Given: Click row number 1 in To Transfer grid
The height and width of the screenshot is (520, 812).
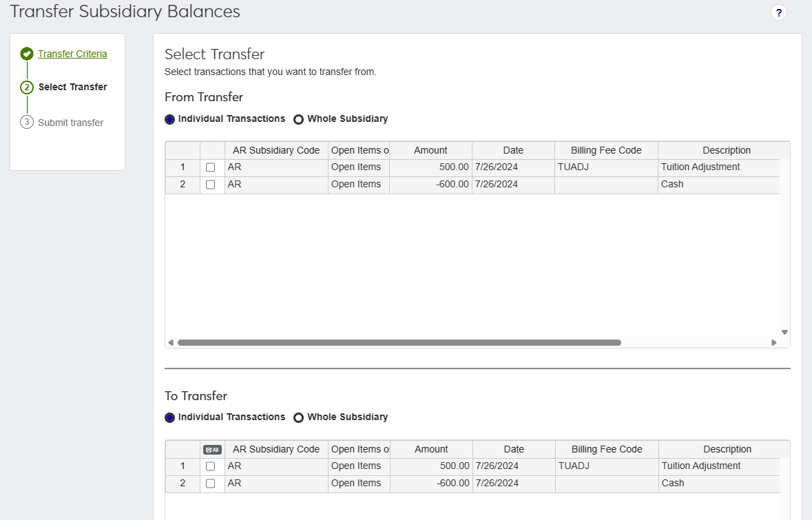Looking at the screenshot, I should click(x=183, y=466).
